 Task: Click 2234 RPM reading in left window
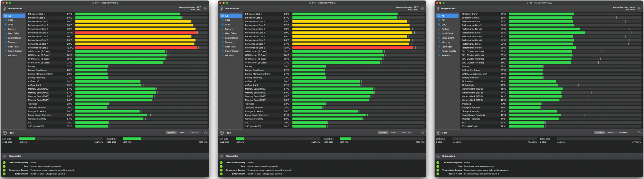[7, 142]
